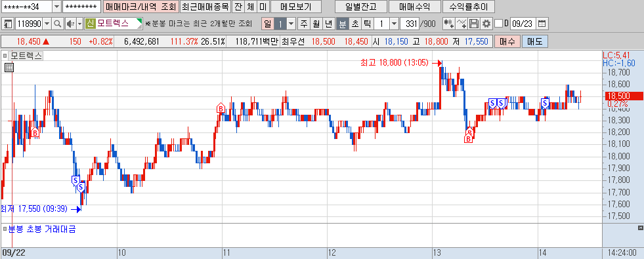Click the red 매수 buy button
Image resolution: width=644 pixels, height=259 pixels.
coord(507,41)
